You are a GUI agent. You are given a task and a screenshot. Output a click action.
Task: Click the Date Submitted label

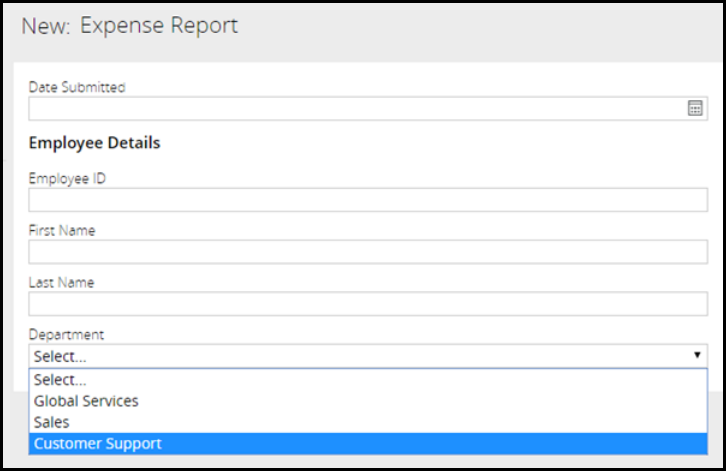coord(77,87)
